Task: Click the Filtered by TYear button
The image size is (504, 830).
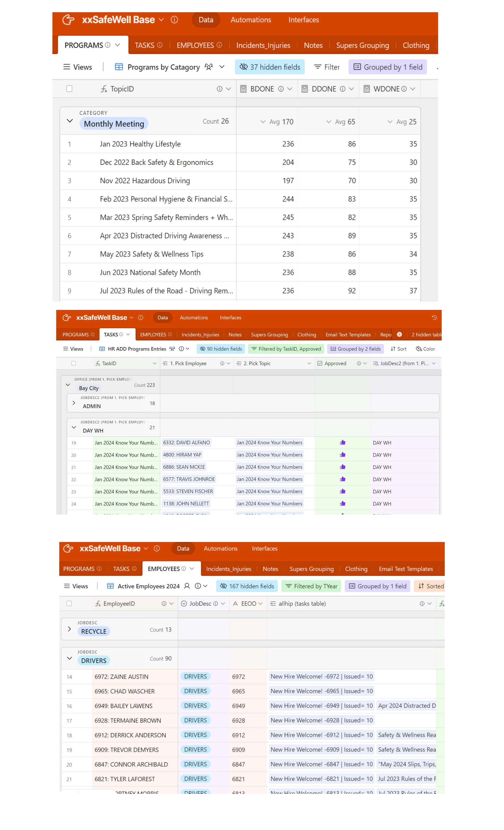Action: pos(311,586)
